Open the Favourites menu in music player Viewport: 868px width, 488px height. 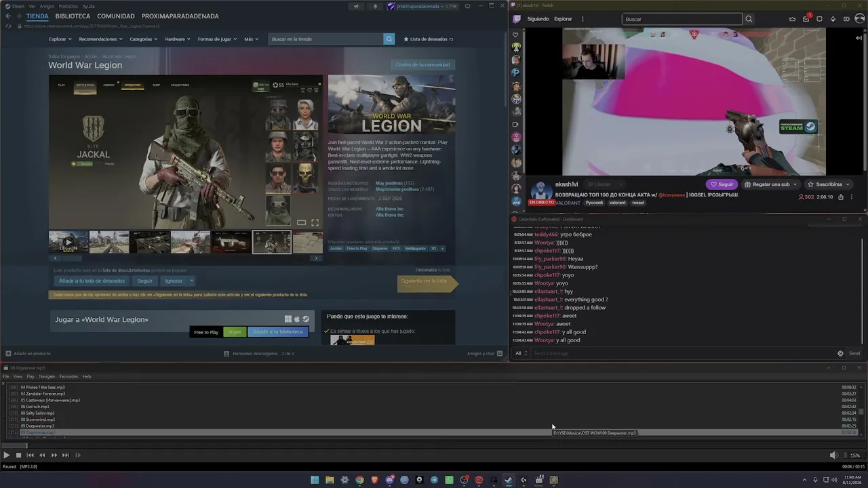point(68,376)
